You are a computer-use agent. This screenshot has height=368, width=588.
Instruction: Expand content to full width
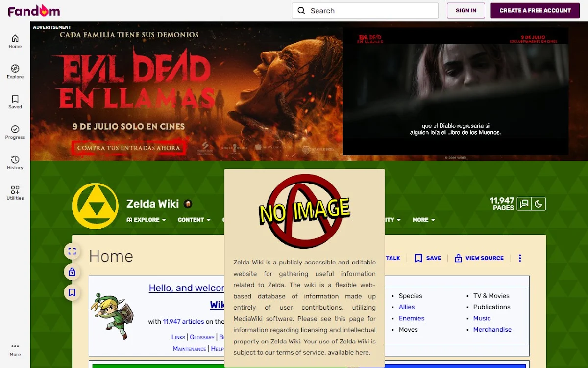pyautogui.click(x=72, y=252)
